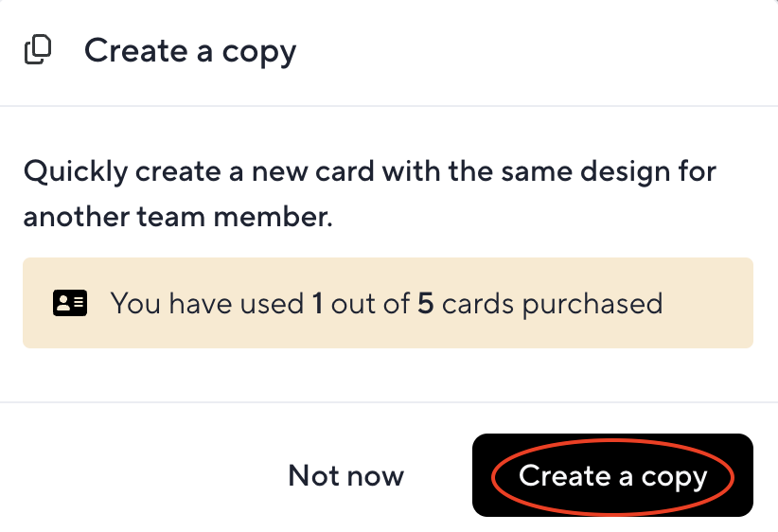Click the You have used text
The height and width of the screenshot is (532, 778).
tap(207, 303)
